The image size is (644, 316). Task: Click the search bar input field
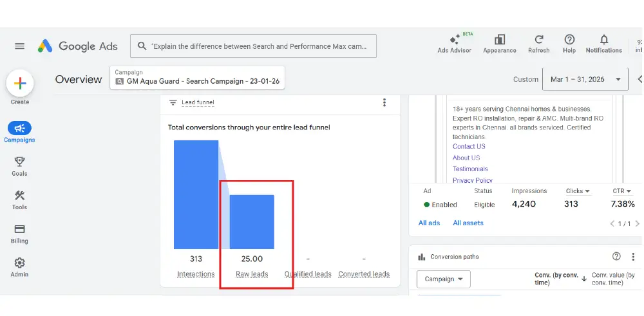coord(258,46)
